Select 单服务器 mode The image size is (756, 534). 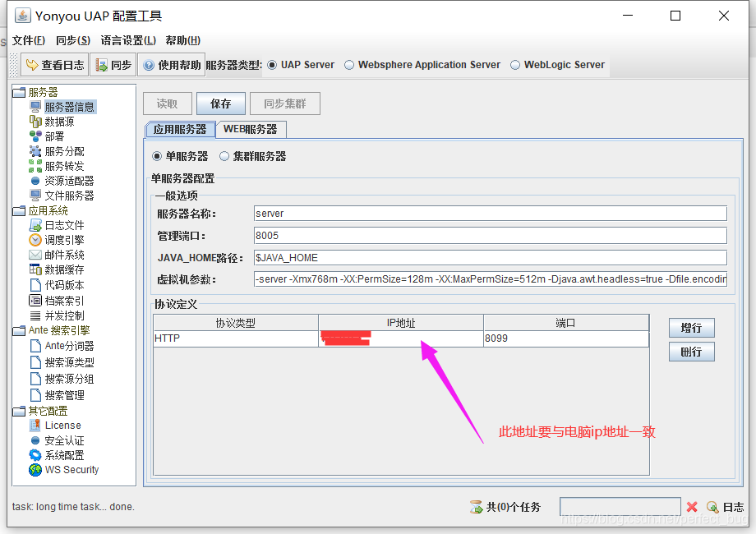coord(157,156)
